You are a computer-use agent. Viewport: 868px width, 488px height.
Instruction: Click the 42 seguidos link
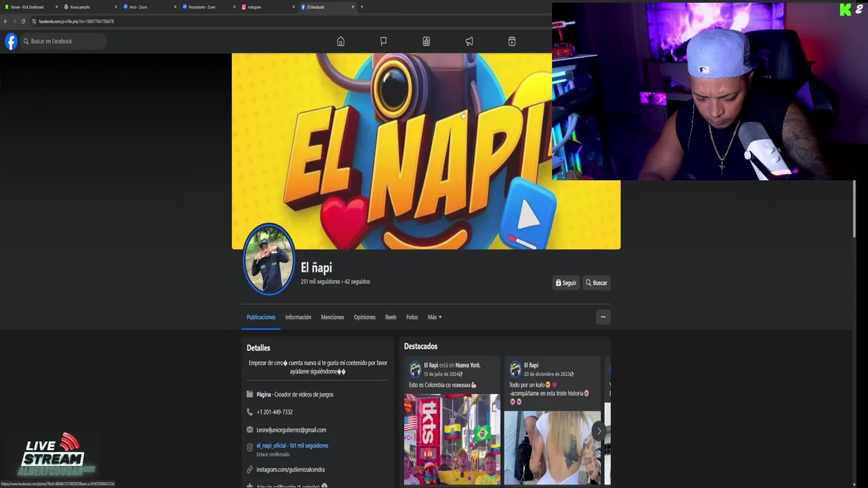tap(357, 282)
